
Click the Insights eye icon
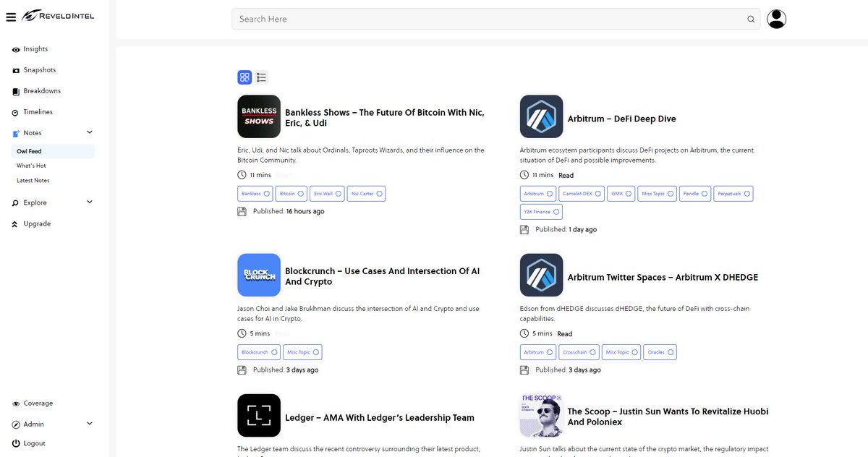16,49
